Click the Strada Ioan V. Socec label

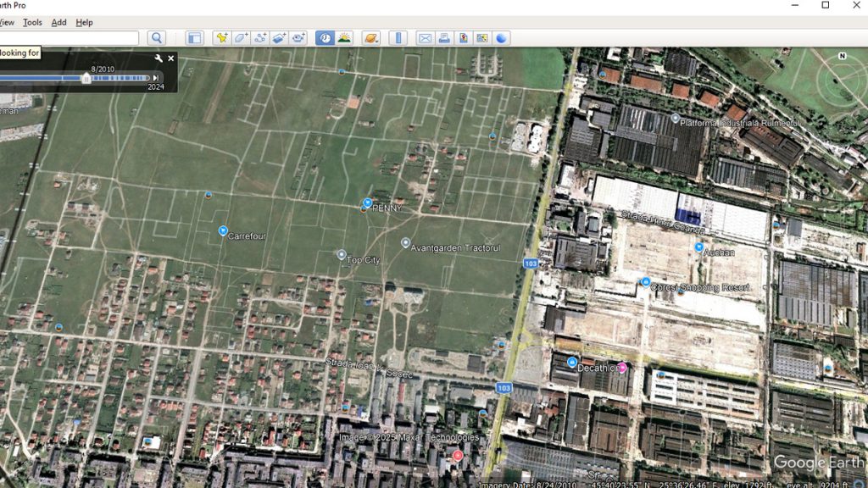click(x=369, y=368)
